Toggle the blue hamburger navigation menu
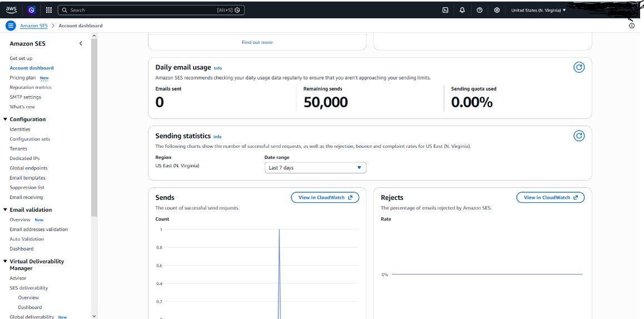644x319 pixels. 11,26
